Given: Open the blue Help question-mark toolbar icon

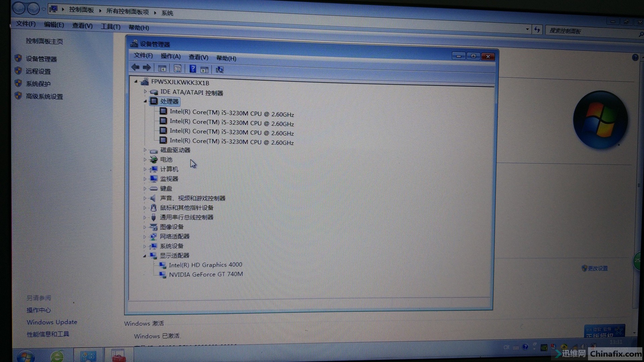Looking at the screenshot, I should (193, 69).
